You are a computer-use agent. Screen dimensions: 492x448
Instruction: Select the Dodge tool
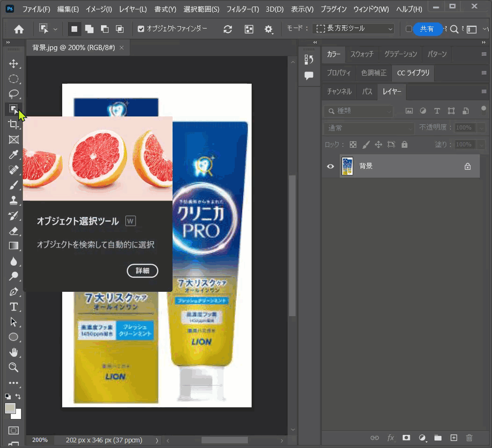[14, 276]
